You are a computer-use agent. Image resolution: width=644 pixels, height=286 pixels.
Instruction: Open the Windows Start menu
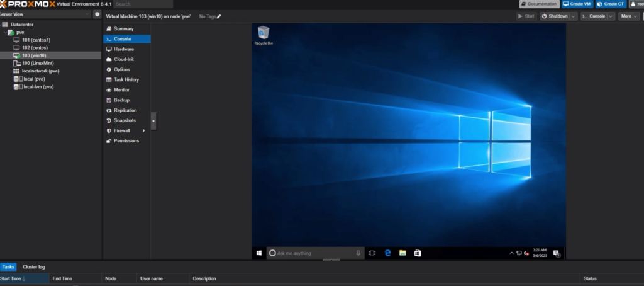[258, 253]
